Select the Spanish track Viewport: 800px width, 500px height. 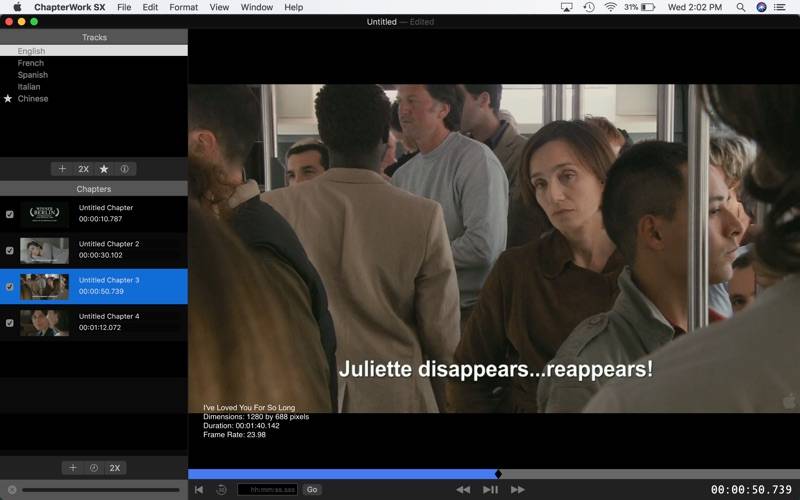[x=94, y=74]
